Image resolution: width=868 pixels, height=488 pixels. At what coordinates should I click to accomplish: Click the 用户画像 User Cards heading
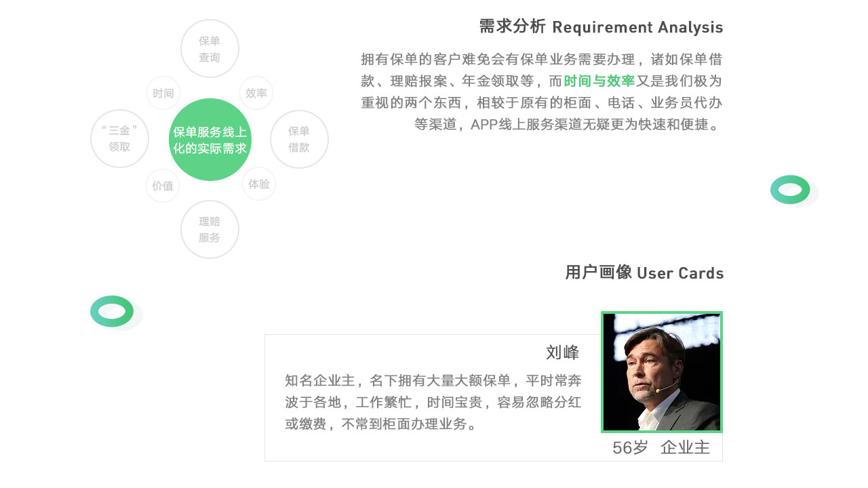pos(644,273)
